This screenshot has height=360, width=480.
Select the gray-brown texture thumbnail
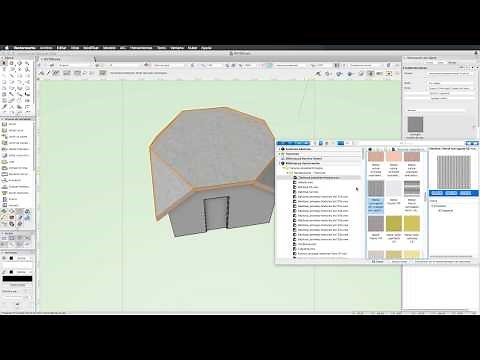click(x=376, y=224)
